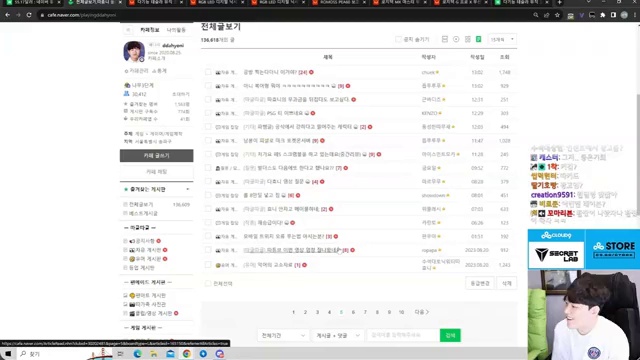Bookmark this page with the star icon
The image size is (640, 360).
click(557, 15)
